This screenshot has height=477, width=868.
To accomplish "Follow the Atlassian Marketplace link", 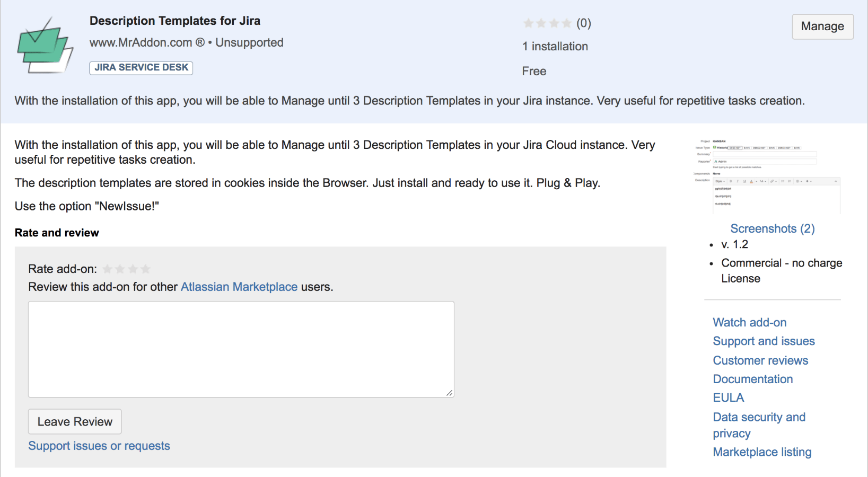I will [239, 287].
